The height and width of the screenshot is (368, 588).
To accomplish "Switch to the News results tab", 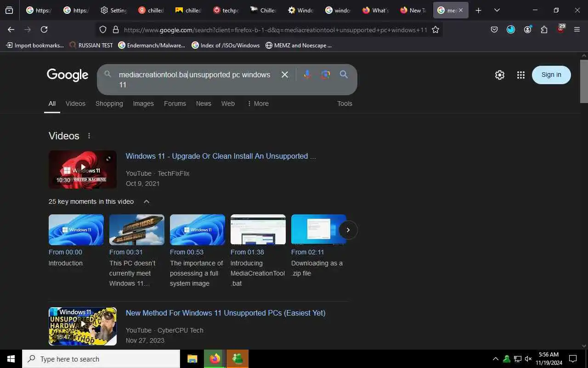I will (x=204, y=103).
